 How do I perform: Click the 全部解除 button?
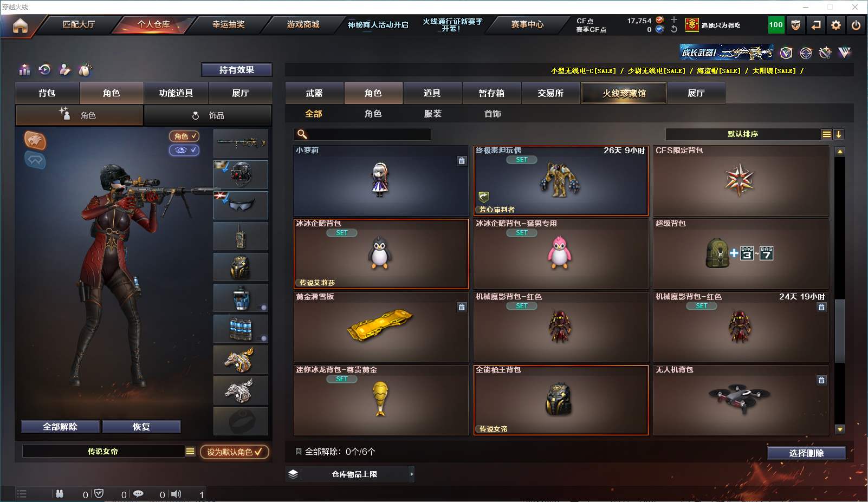point(60,427)
